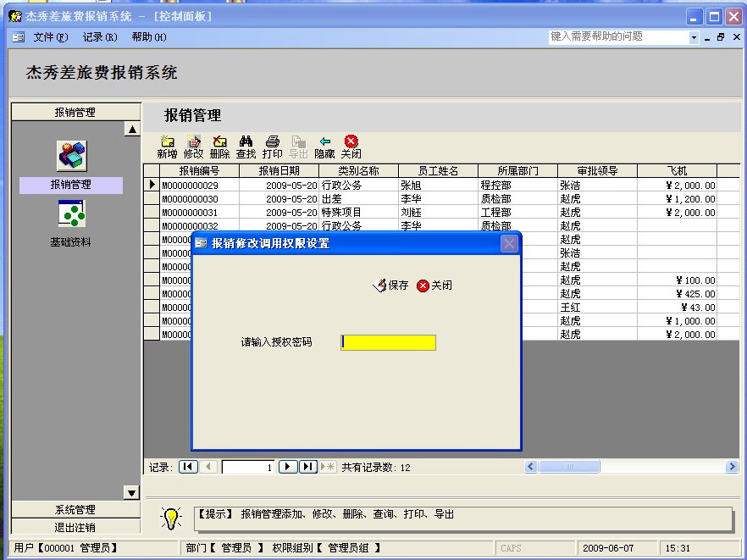Click the 审批领导 column header

(597, 170)
